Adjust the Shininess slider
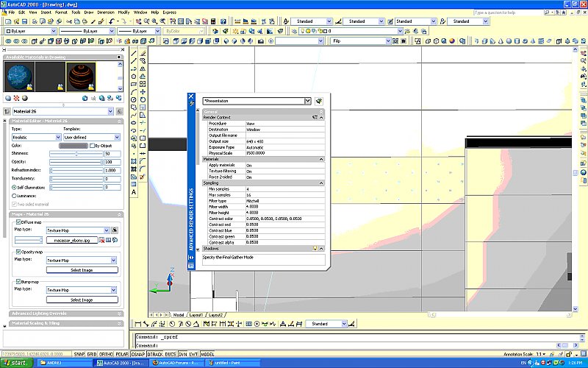The width and height of the screenshot is (588, 368). (x=76, y=154)
